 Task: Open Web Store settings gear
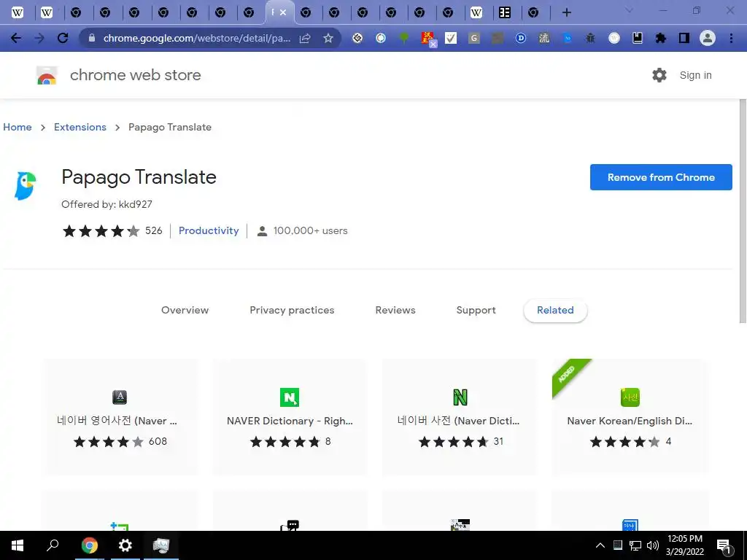[659, 75]
